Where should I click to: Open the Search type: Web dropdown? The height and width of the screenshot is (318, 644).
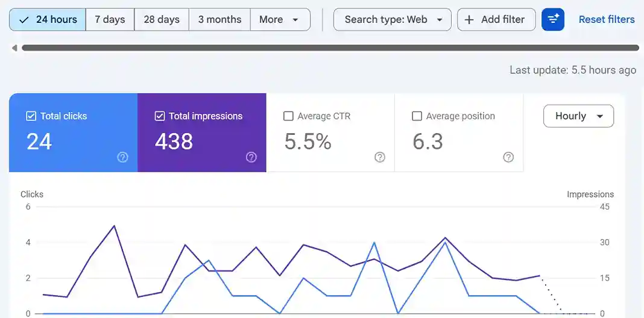pyautogui.click(x=392, y=19)
